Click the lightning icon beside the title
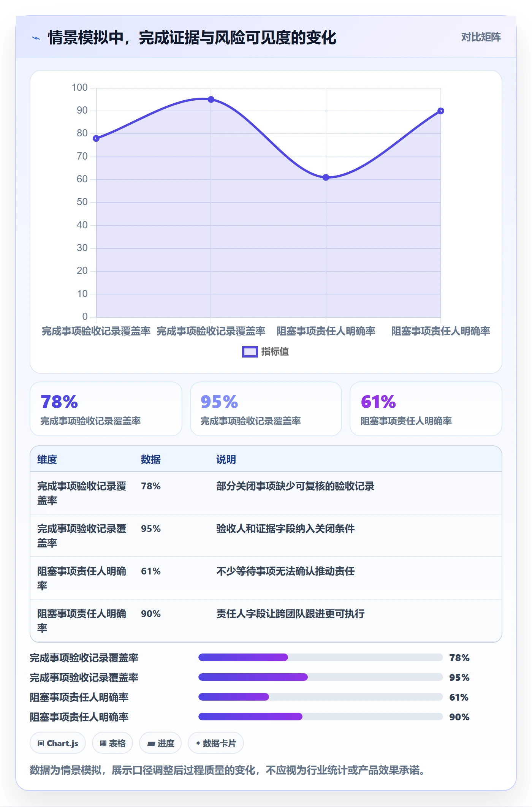Image resolution: width=532 pixels, height=807 pixels. click(36, 38)
